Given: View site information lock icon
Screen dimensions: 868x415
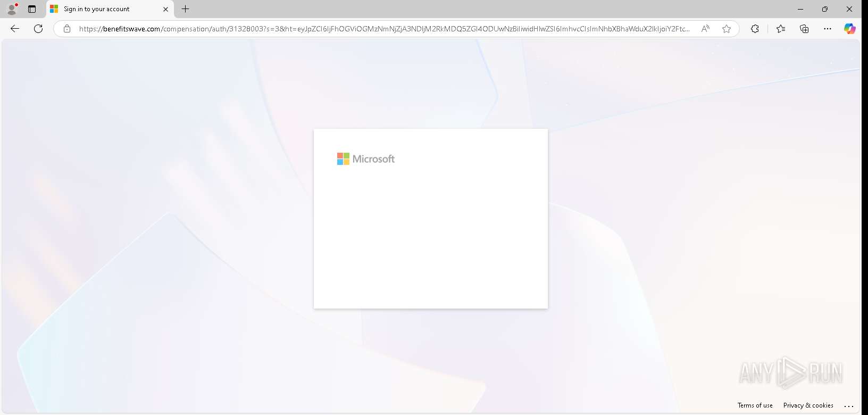Looking at the screenshot, I should click(67, 29).
